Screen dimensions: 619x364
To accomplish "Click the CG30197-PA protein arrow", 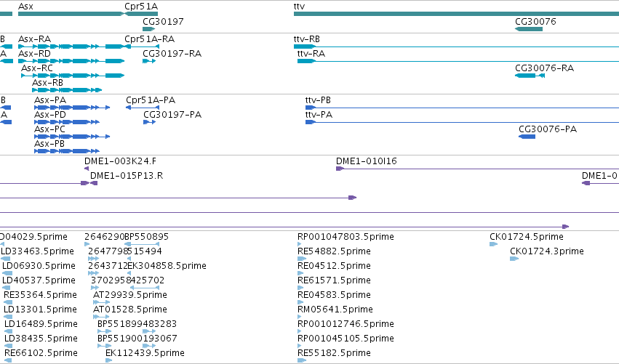I will coord(150,122).
